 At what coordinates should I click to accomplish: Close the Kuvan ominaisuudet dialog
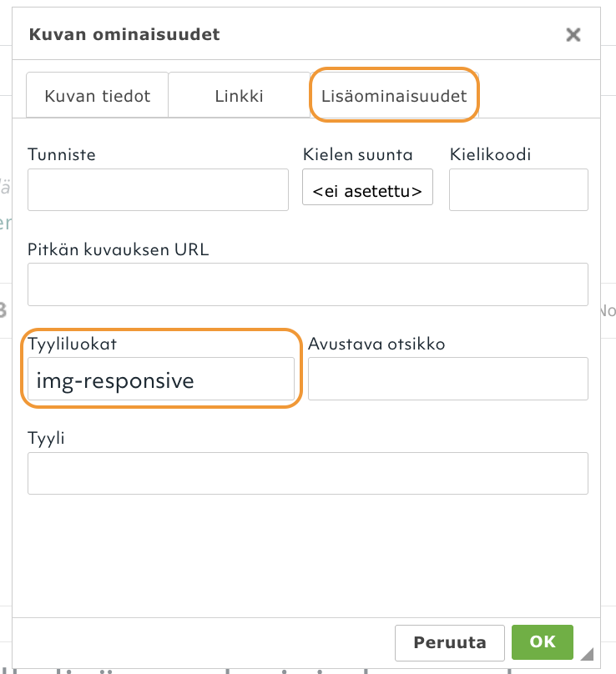[x=573, y=35]
